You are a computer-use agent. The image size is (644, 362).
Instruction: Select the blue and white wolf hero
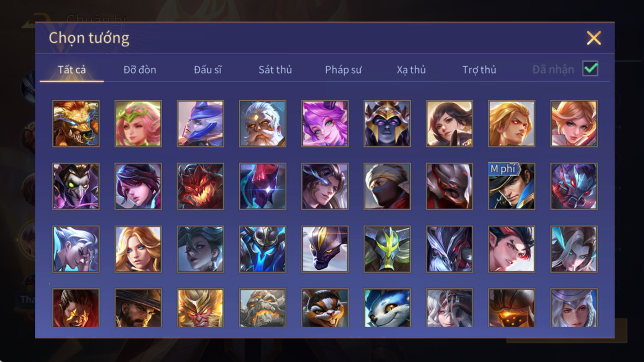387,308
